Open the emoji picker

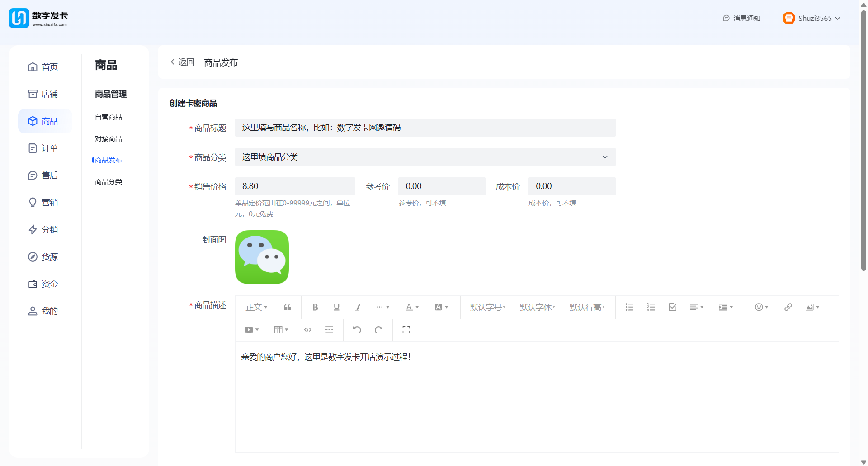tap(762, 307)
